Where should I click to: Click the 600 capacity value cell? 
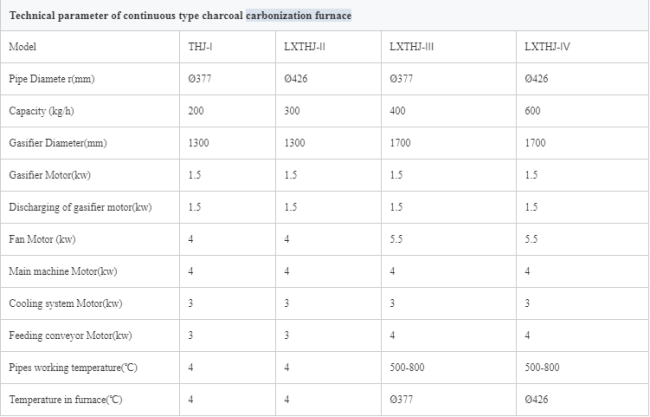pos(532,111)
